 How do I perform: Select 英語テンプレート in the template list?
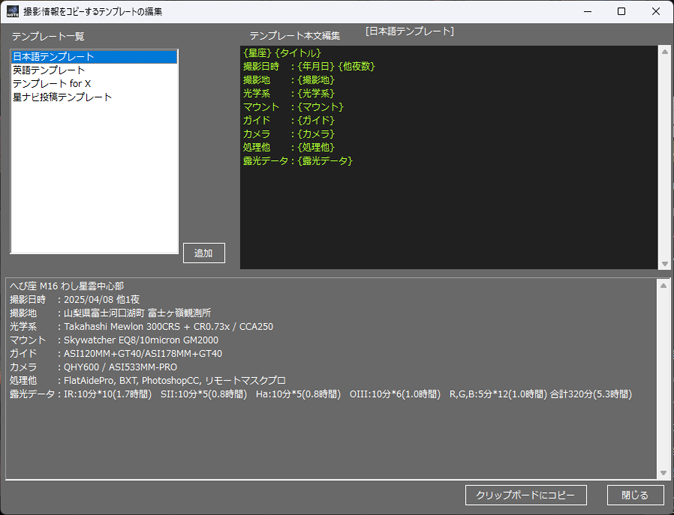coord(49,70)
